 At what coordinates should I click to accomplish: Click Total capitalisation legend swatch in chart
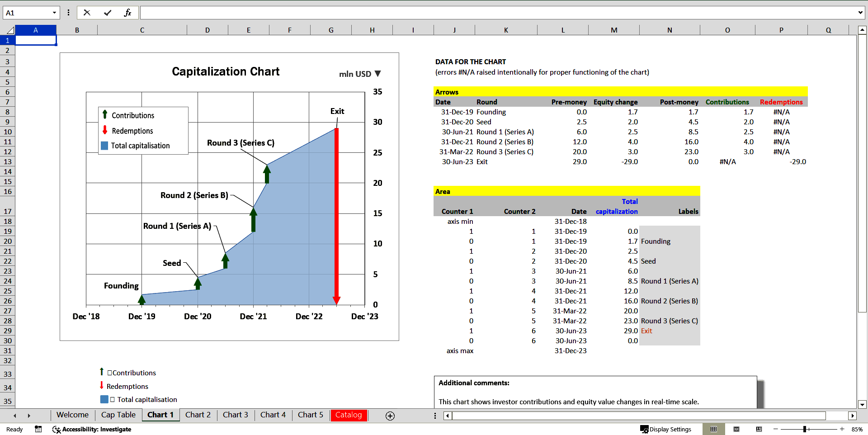(x=104, y=146)
